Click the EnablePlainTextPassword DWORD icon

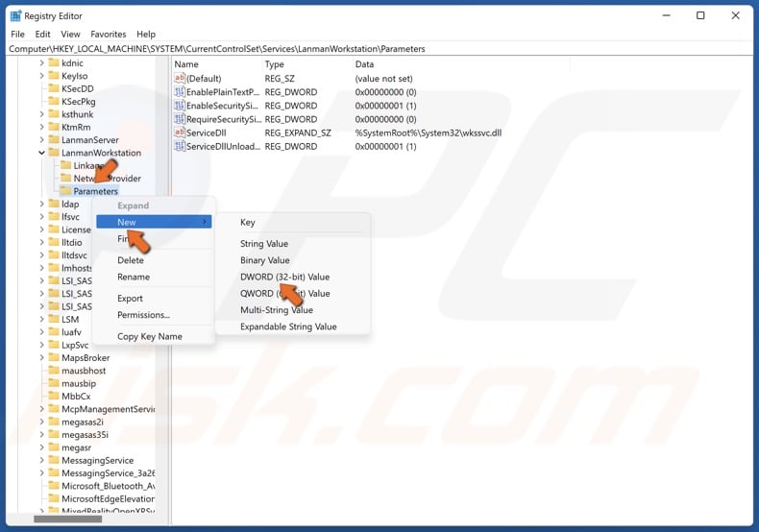[179, 92]
